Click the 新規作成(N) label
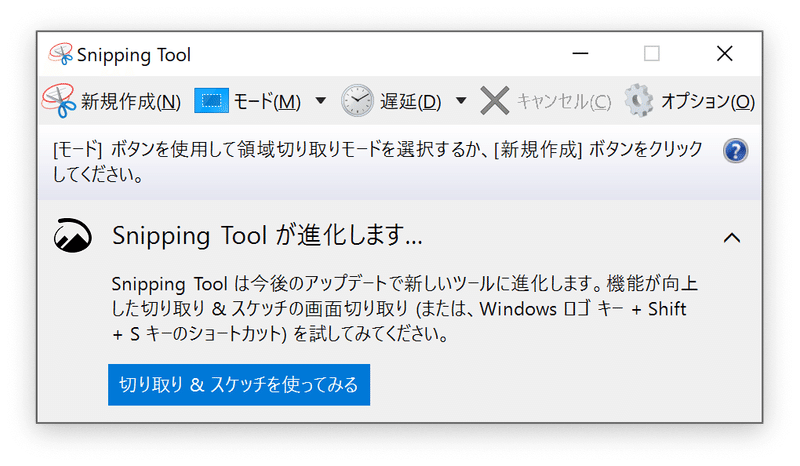Screen dimensions: 800x466 click(x=131, y=102)
